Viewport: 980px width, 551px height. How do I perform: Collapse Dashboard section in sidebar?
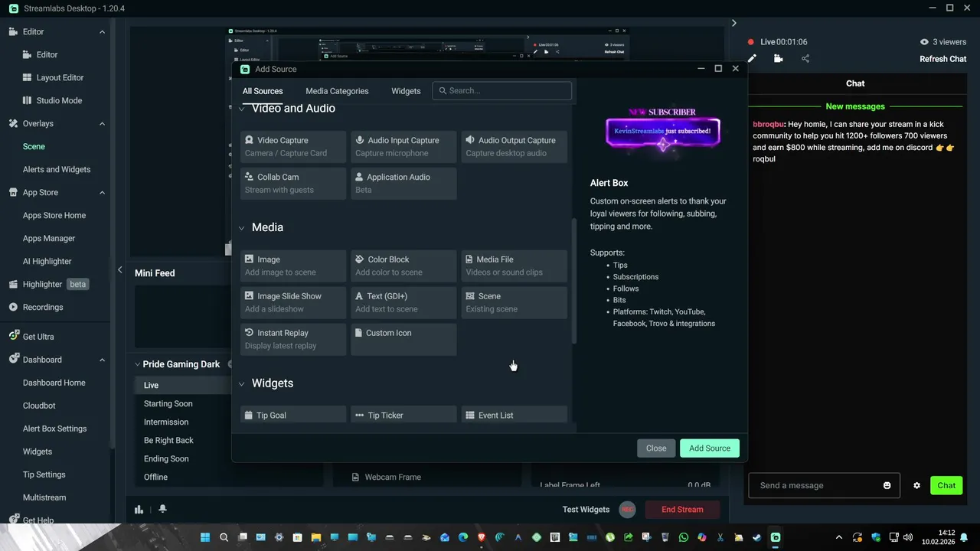[x=103, y=360]
